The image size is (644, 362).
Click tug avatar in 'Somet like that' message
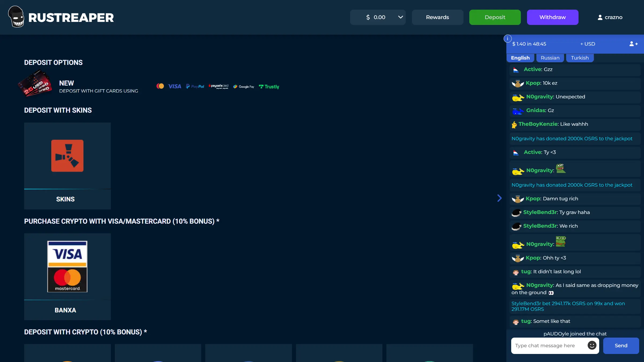tap(516, 322)
